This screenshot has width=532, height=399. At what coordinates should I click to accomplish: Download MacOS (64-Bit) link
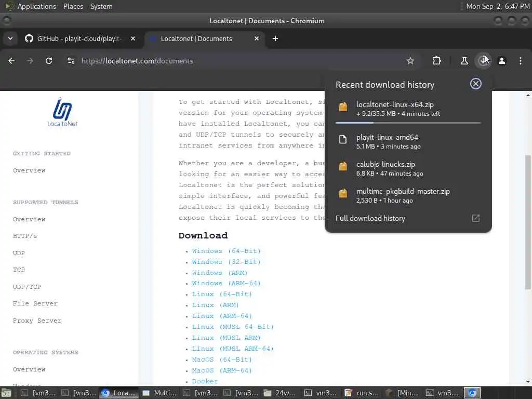click(x=222, y=360)
